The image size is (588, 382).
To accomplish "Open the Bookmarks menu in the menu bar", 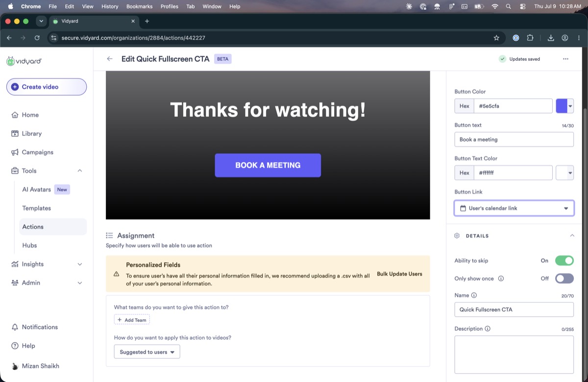I will tap(139, 6).
